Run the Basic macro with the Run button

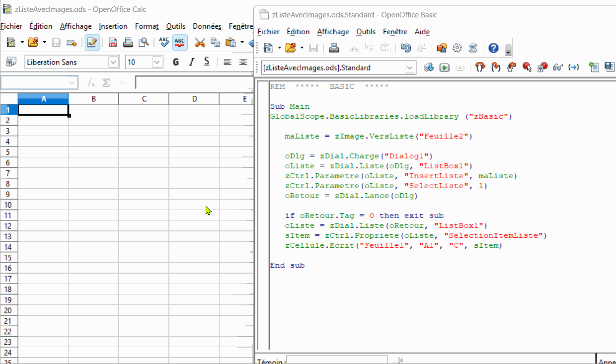445,68
